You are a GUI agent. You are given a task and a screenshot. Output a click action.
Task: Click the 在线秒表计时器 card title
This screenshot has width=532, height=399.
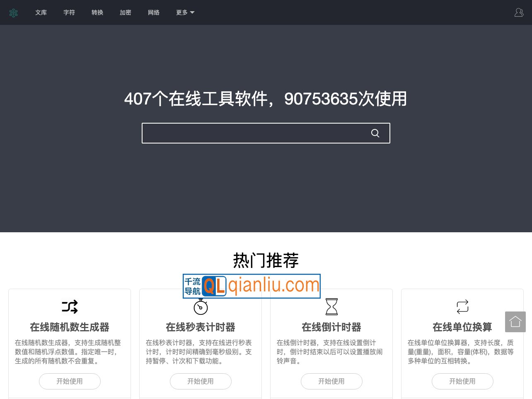201,327
